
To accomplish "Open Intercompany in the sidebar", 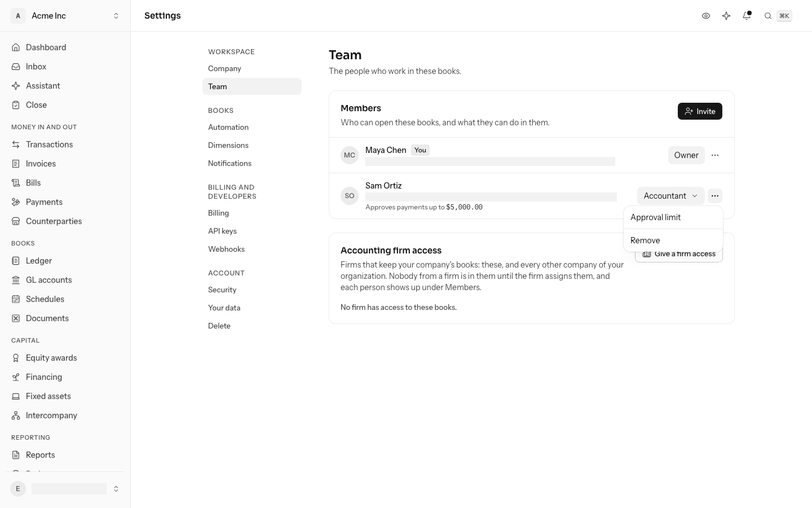I will tap(65, 415).
